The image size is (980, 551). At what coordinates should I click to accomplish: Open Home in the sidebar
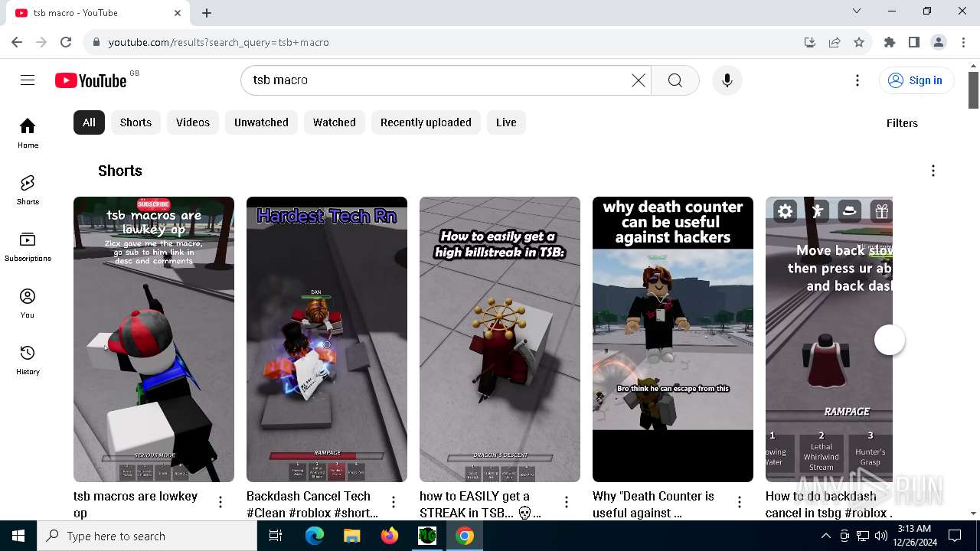[28, 133]
